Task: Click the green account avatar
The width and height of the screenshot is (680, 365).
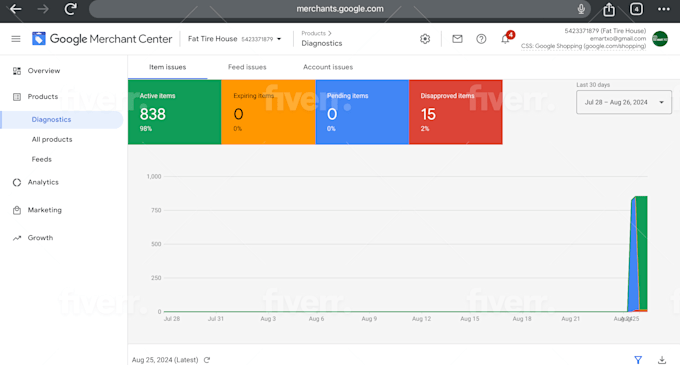Action: click(x=660, y=39)
